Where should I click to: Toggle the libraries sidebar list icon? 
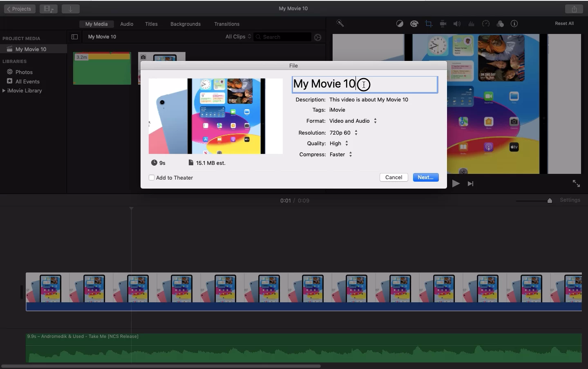point(74,37)
